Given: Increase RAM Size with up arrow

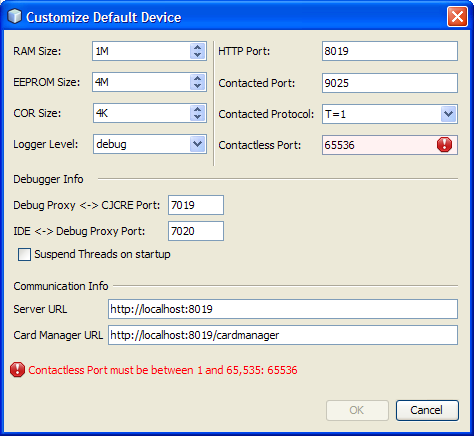Looking at the screenshot, I should point(198,47).
